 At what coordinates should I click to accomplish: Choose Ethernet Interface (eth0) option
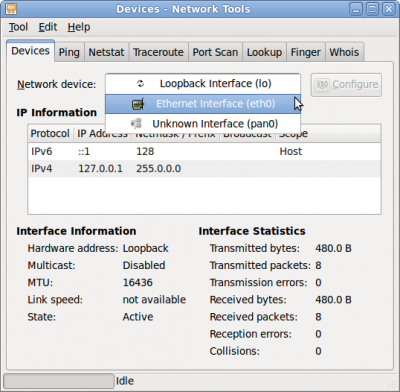[x=203, y=104]
